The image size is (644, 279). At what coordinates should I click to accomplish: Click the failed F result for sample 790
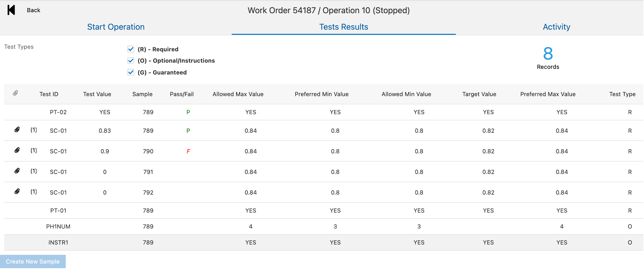[x=188, y=151]
